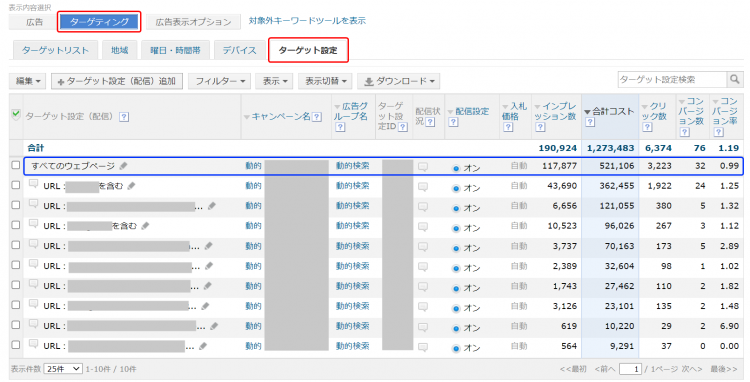
Task: Click status speech bubble in 27,462 row
Action: tap(423, 287)
